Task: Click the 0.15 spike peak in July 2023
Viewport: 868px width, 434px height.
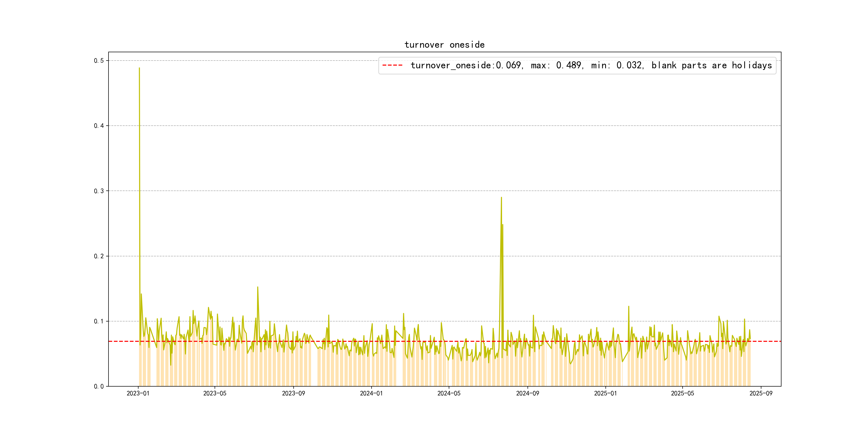Action: (x=258, y=287)
